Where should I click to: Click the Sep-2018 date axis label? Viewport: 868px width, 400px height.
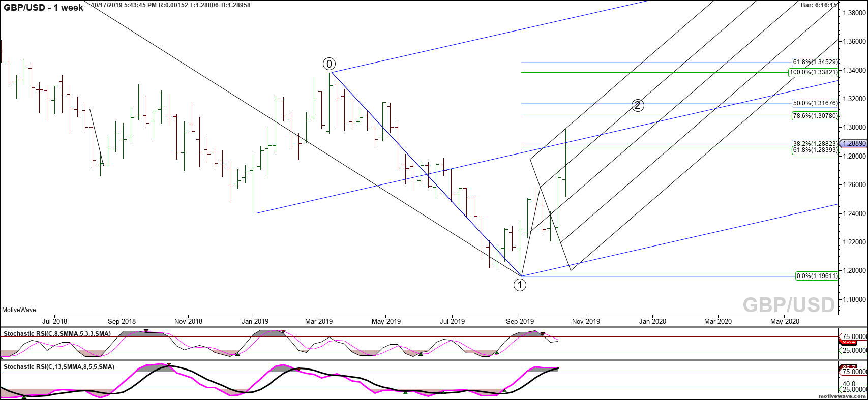tap(122, 321)
